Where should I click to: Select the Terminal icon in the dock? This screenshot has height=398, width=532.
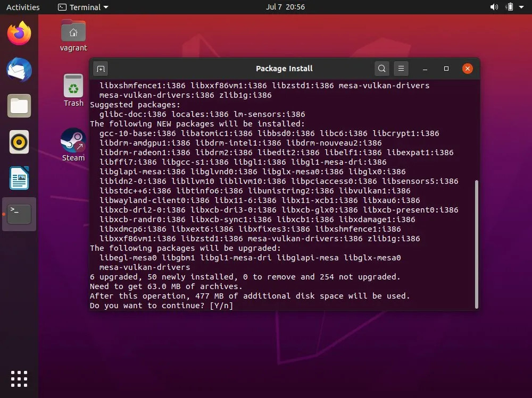coord(19,214)
